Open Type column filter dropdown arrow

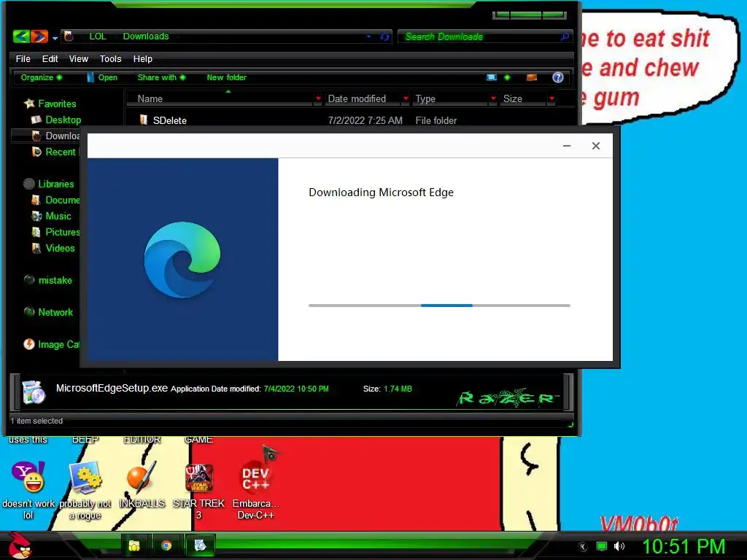point(493,98)
